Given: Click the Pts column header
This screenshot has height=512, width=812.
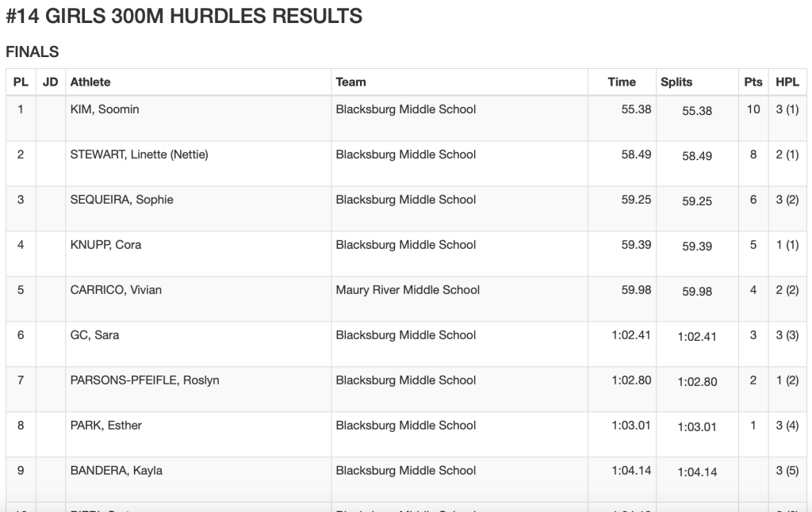Looking at the screenshot, I should (x=753, y=82).
